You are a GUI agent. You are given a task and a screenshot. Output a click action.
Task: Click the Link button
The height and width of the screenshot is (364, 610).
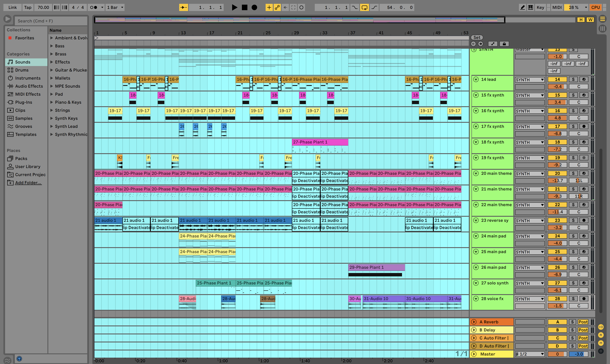(12, 7)
